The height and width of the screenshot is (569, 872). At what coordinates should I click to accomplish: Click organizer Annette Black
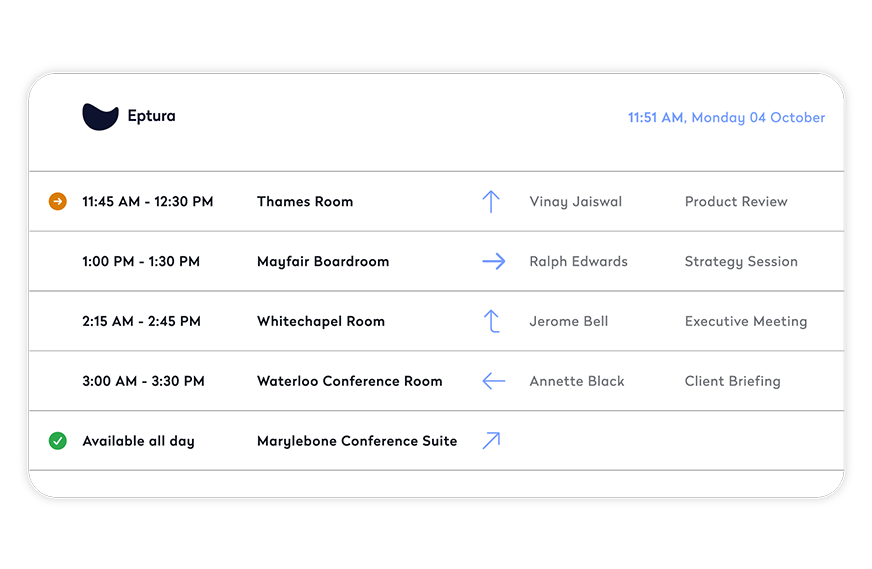577,381
